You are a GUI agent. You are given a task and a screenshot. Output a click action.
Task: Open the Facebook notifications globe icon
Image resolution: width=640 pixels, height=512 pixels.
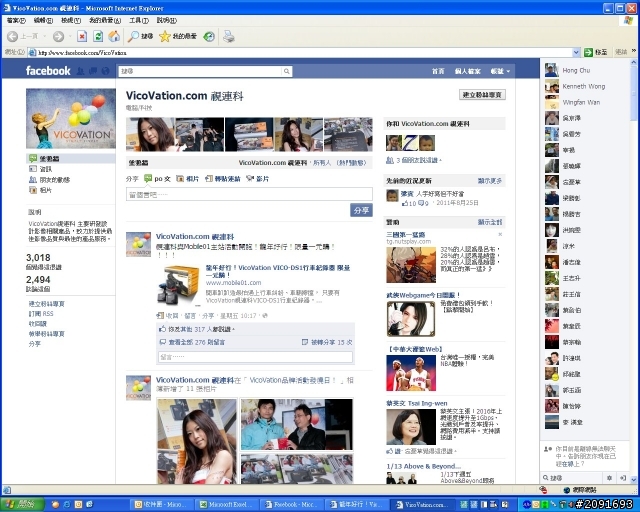click(x=105, y=71)
